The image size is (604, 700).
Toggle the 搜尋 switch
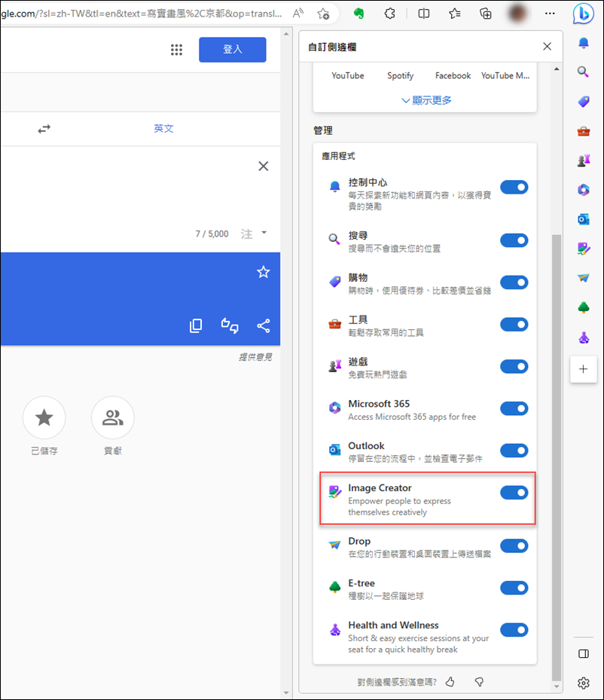(x=514, y=240)
